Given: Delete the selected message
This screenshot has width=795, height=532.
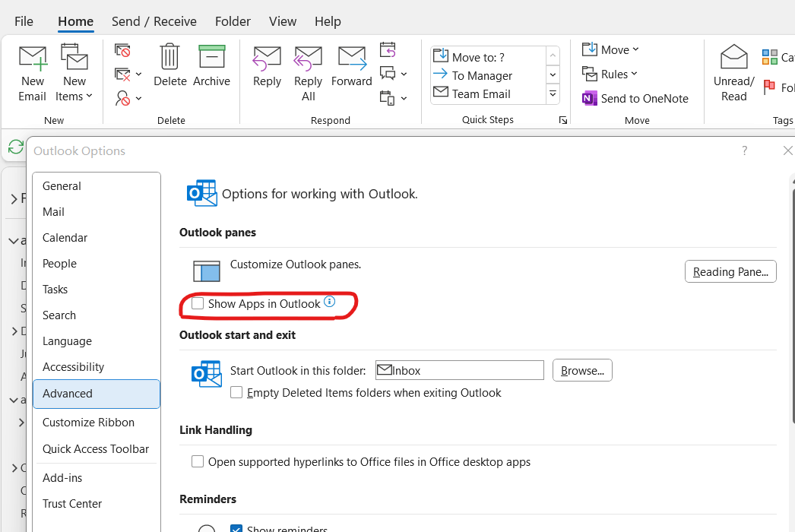Looking at the screenshot, I should click(x=169, y=65).
